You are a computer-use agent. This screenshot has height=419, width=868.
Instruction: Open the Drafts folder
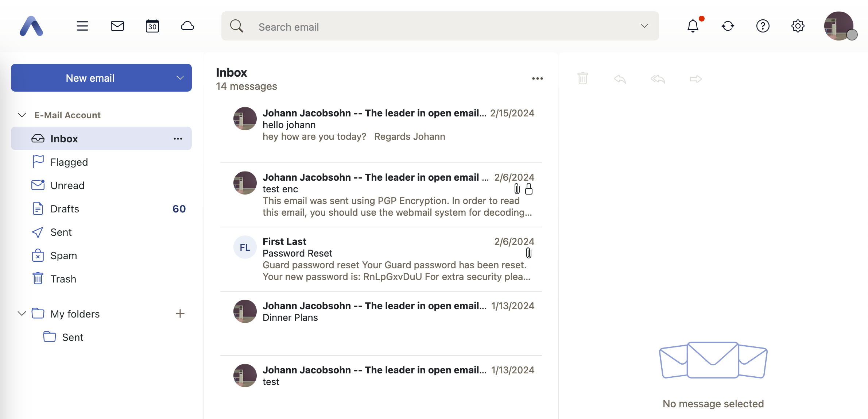(x=65, y=209)
